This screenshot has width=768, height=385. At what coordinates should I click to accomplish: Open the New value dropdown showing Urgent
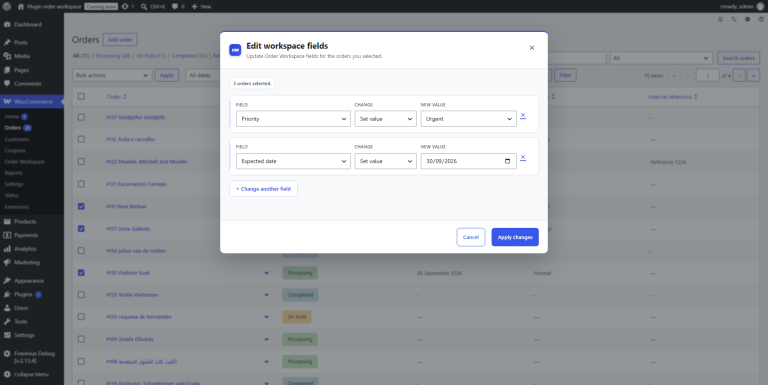[x=468, y=119]
